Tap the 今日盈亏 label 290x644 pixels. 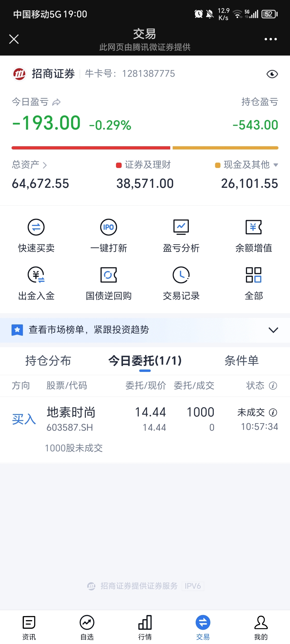[30, 102]
